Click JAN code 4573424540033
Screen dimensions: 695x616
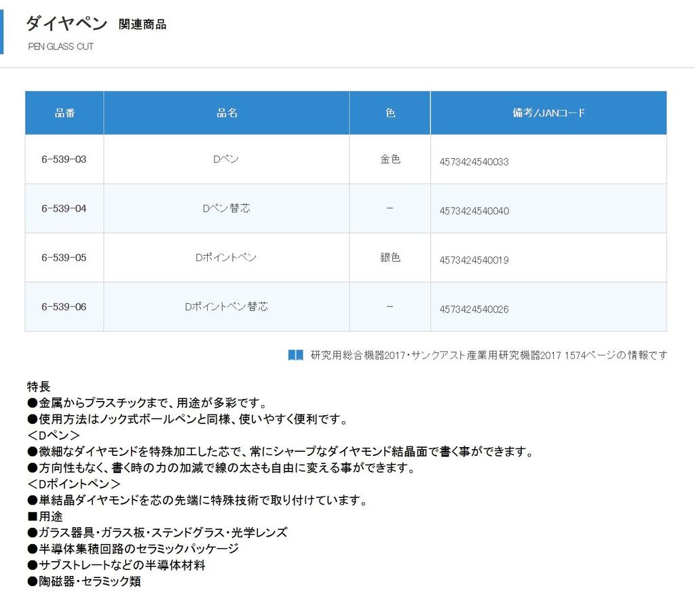point(474,162)
